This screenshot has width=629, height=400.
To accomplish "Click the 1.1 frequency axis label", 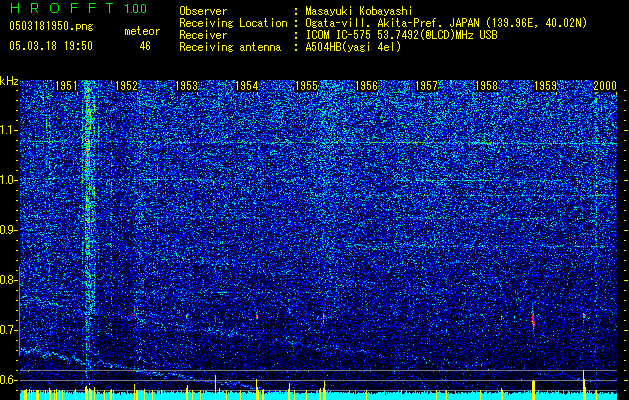I will [x=9, y=130].
